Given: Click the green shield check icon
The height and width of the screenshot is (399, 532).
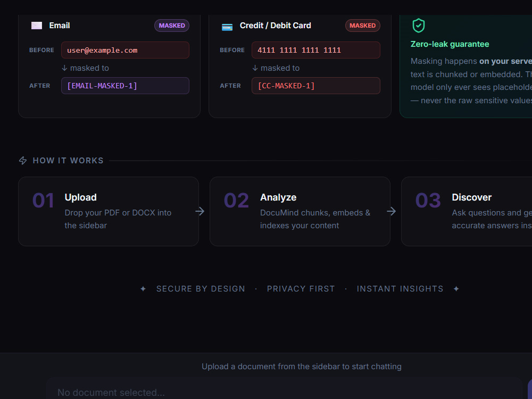Looking at the screenshot, I should point(418,26).
